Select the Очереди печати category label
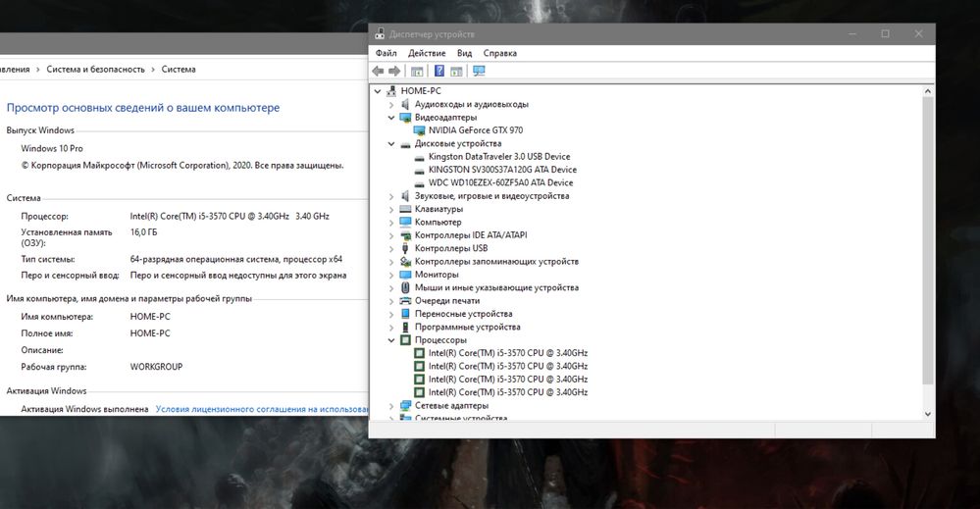 pyautogui.click(x=447, y=301)
